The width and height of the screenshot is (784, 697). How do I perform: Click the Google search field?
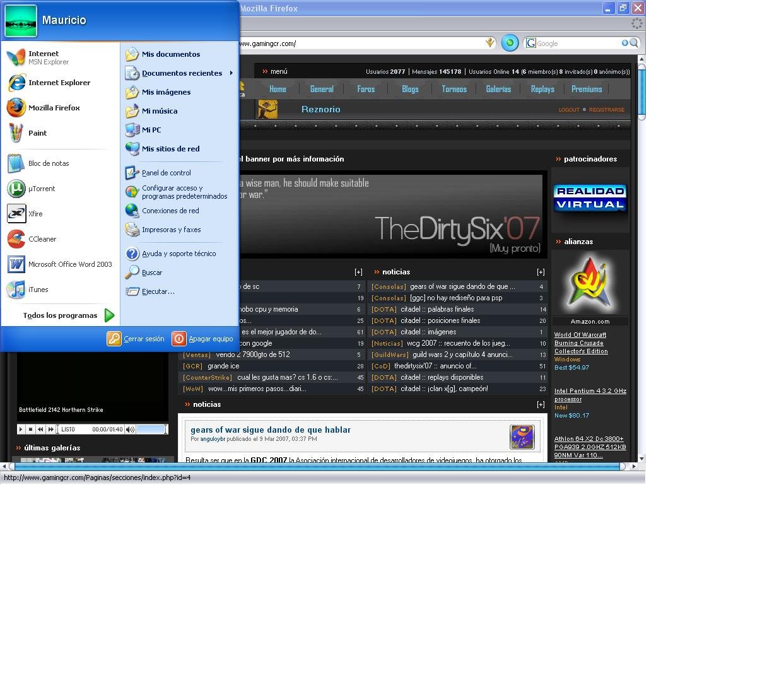(x=578, y=44)
